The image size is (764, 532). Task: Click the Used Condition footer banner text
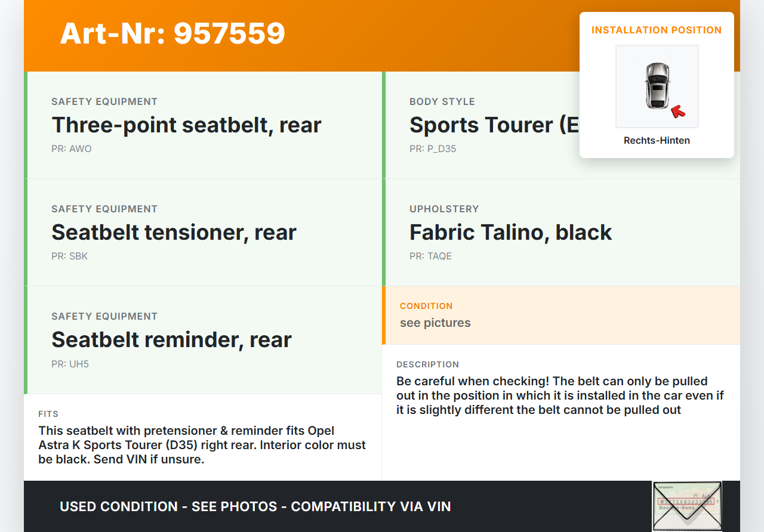255,507
